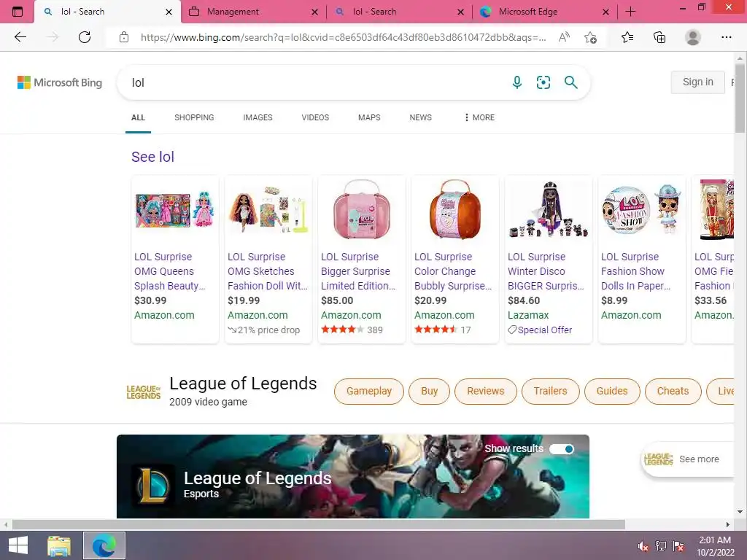This screenshot has width=747, height=560.
Task: Click the site lock icon in address bar
Action: pyautogui.click(x=124, y=37)
